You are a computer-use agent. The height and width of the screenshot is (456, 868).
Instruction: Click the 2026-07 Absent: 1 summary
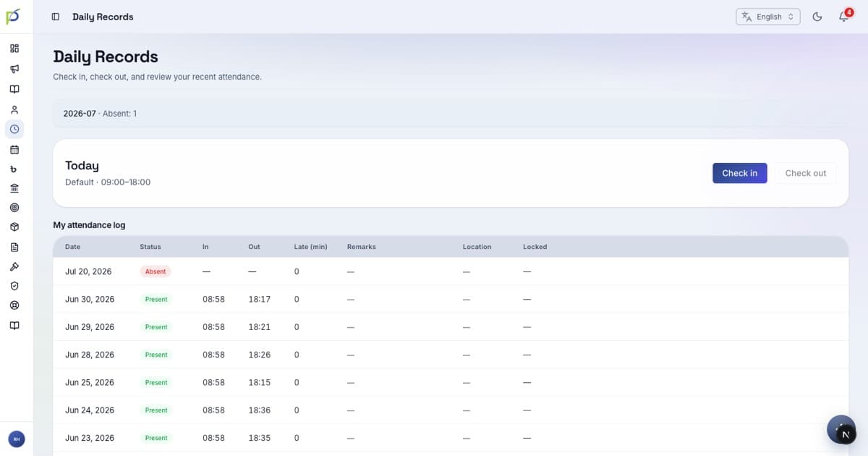[x=100, y=114]
